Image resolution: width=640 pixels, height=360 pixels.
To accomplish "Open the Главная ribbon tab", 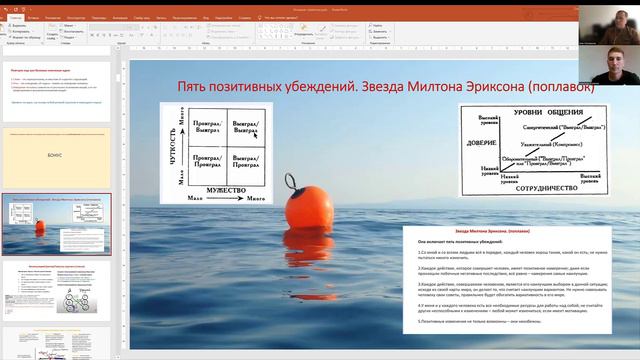I will (x=16, y=18).
